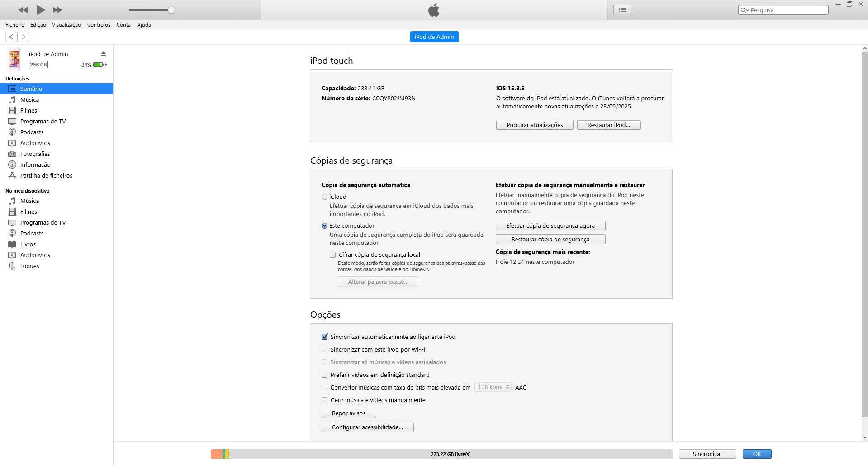
Task: Enable Cifrar cópia de segurança local
Action: click(333, 254)
